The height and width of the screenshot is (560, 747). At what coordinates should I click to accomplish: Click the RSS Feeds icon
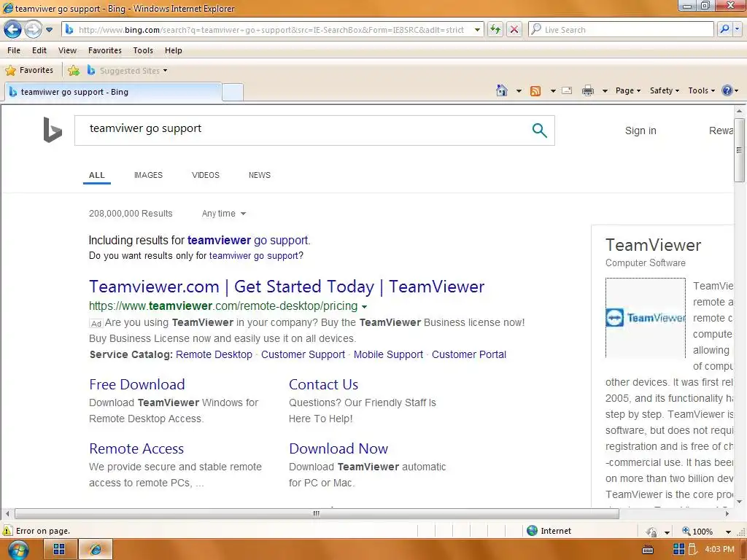(x=535, y=90)
